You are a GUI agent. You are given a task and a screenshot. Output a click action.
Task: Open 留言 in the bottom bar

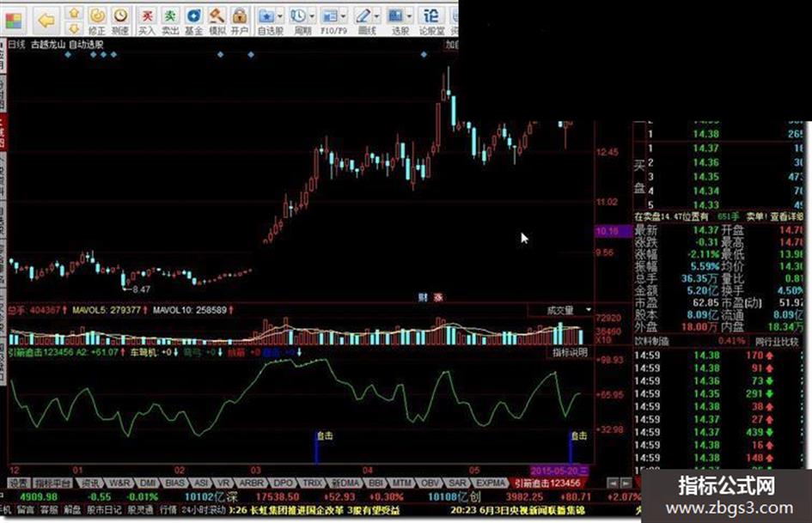point(26,510)
